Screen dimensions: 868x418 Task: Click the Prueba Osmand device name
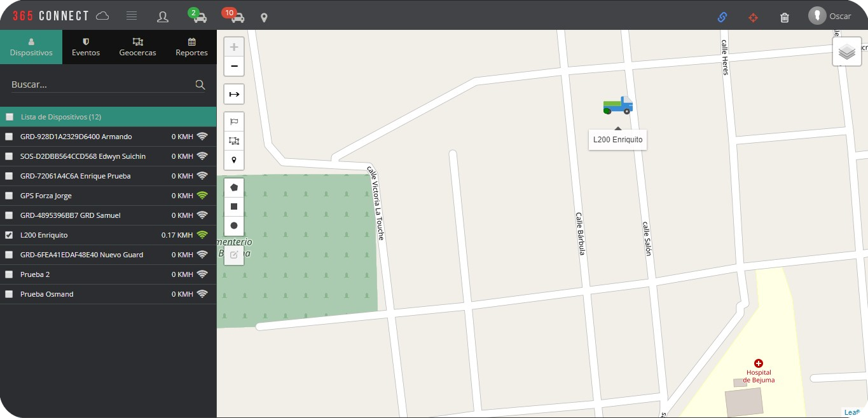coord(47,294)
